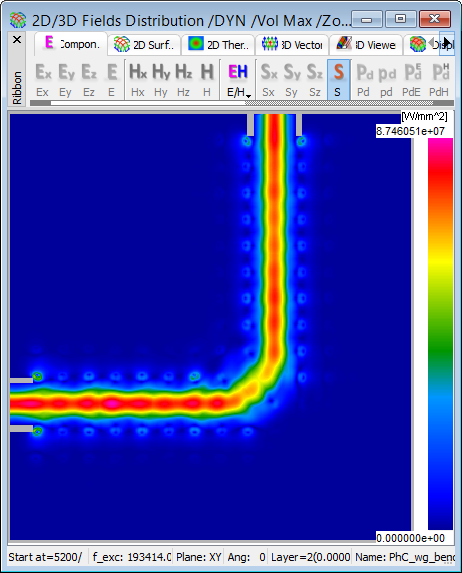Select the Sz Poynting vector component
The height and width of the screenshot is (573, 462).
(x=315, y=80)
